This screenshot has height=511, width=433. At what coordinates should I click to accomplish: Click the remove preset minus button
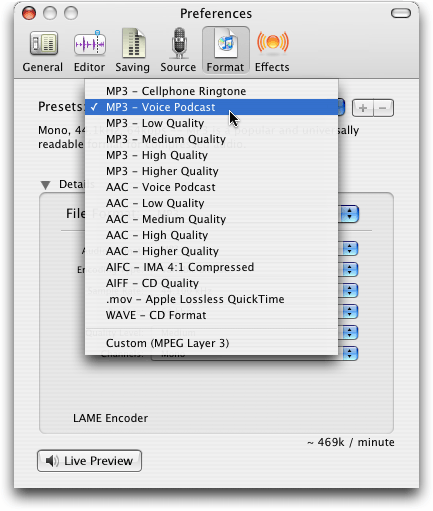click(x=383, y=108)
